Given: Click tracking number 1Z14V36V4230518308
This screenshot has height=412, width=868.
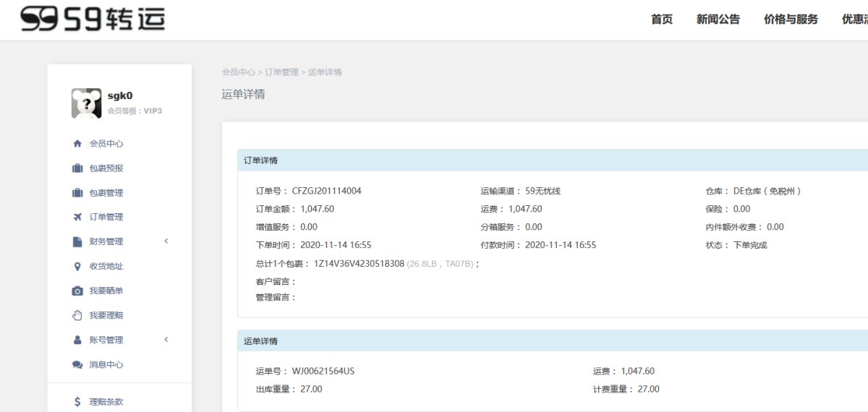Looking at the screenshot, I should point(359,264).
